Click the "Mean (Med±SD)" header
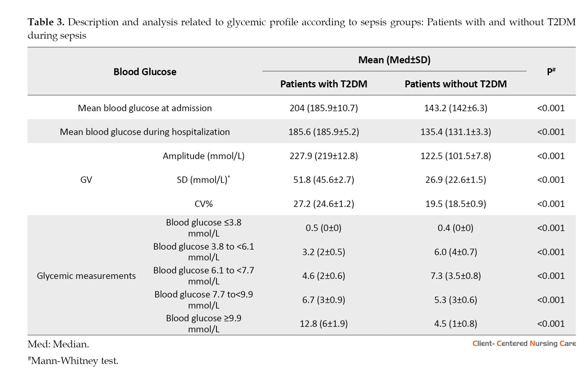Viewport: 588px width, 377px height. (394, 60)
